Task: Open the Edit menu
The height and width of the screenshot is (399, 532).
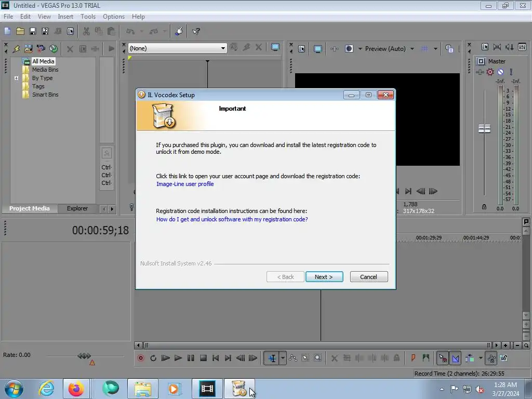Action: point(25,16)
